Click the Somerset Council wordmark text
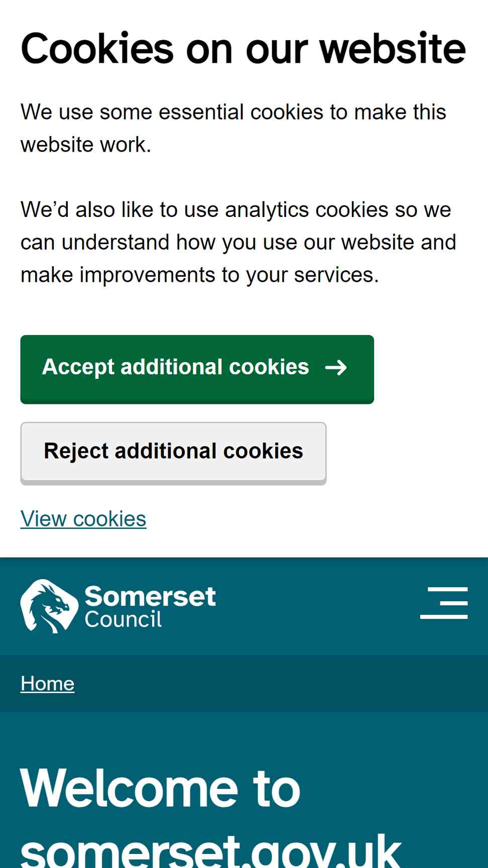The image size is (488, 868). coord(150,607)
